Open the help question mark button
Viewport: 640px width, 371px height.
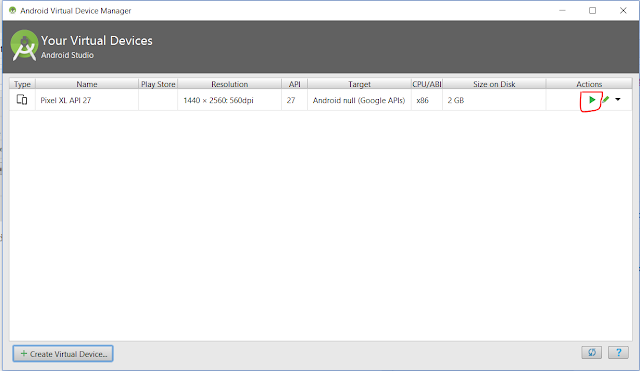click(x=618, y=352)
